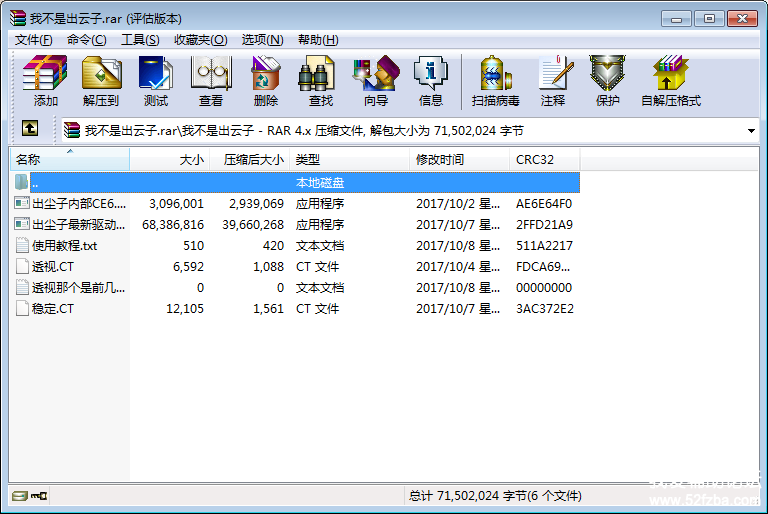Click the key password icon in status bar
The width and height of the screenshot is (768, 514).
click(x=39, y=496)
